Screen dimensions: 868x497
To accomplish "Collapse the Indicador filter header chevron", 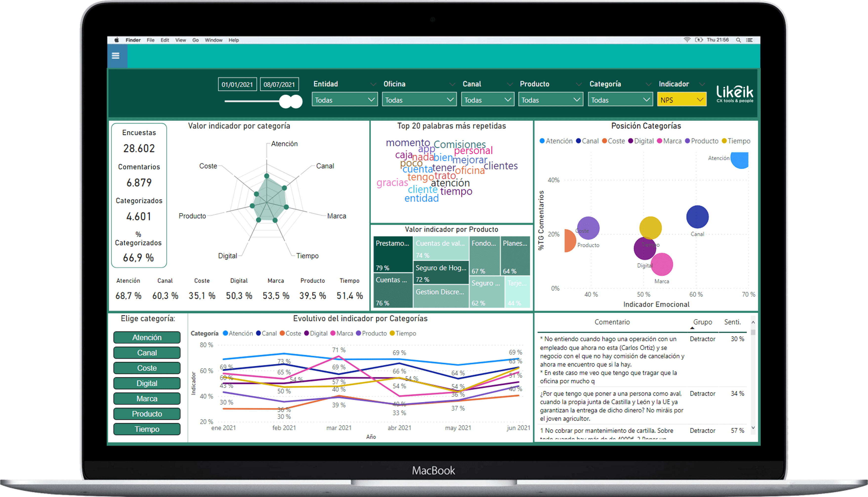I will coord(702,84).
